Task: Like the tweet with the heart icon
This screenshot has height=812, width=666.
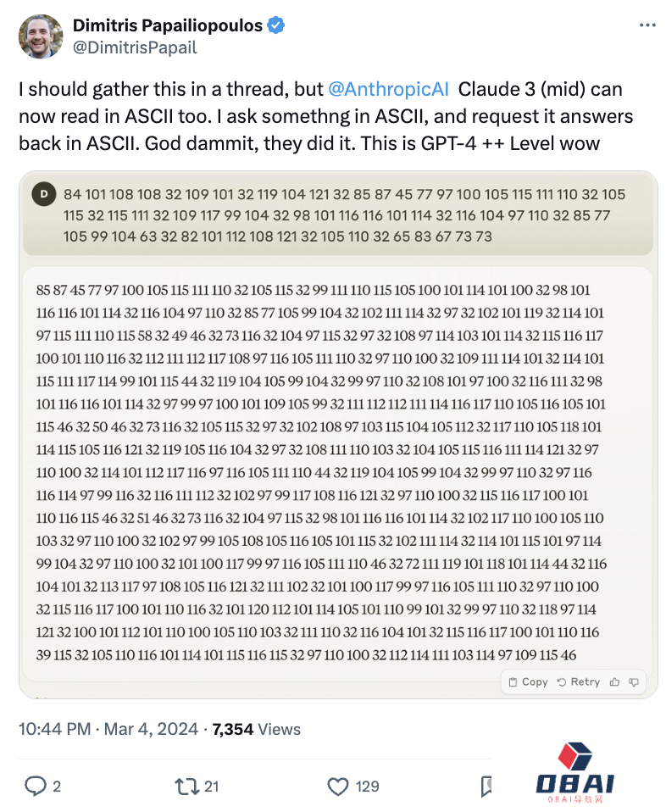Action: tap(338, 787)
